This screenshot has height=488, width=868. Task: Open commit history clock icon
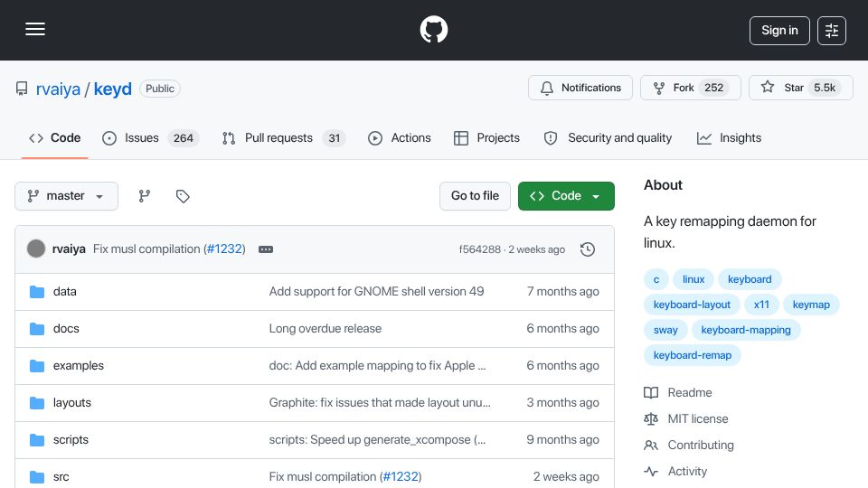point(588,249)
